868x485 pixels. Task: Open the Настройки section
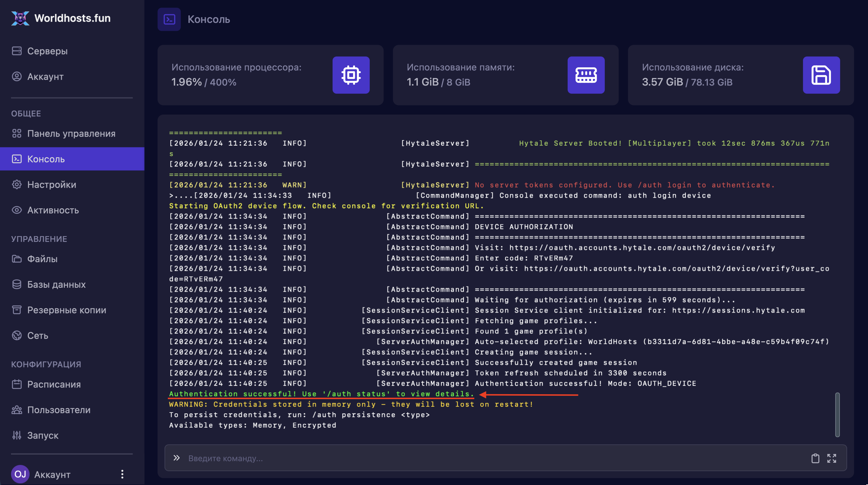(x=52, y=184)
